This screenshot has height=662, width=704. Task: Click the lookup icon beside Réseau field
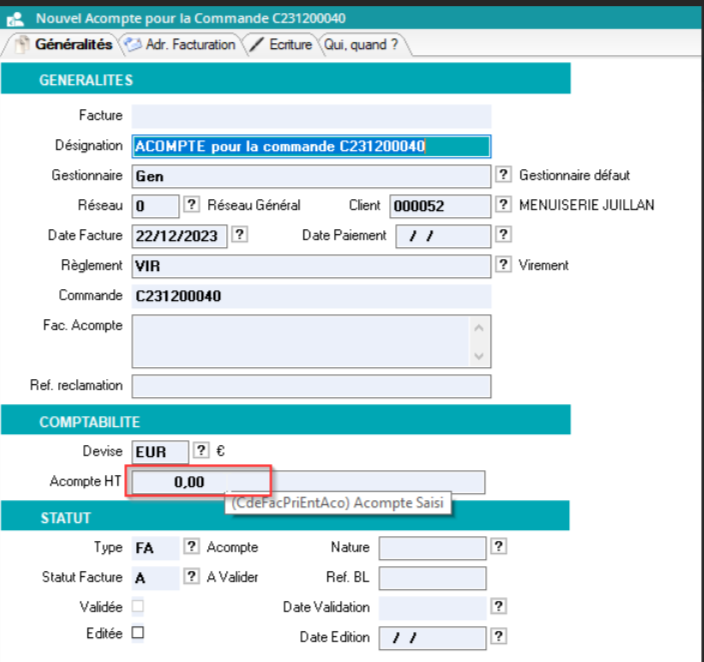click(x=191, y=205)
